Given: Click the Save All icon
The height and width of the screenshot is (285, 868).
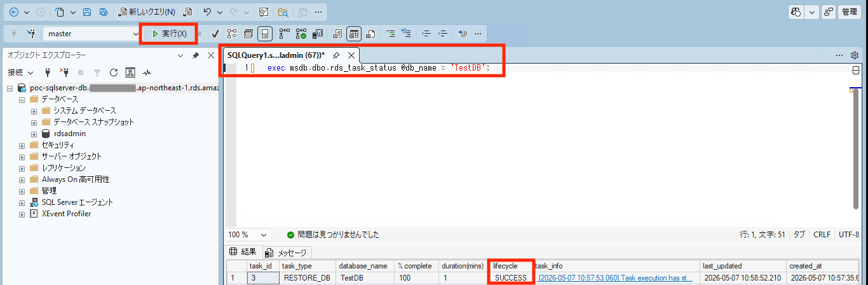Looking at the screenshot, I should pyautogui.click(x=102, y=12).
